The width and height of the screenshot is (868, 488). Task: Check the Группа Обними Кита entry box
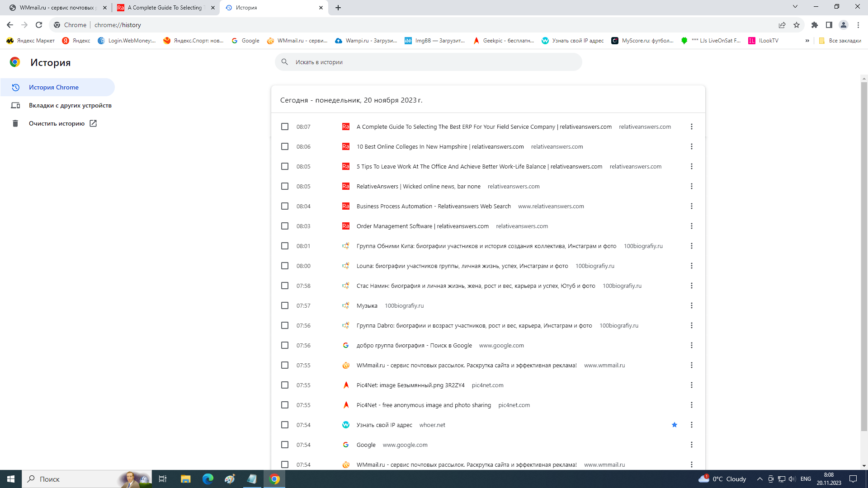285,246
